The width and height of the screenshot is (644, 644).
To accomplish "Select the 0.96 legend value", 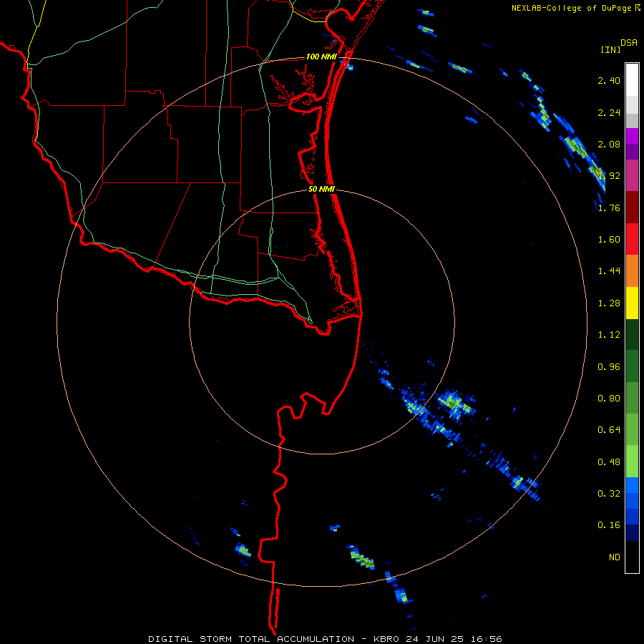I will pos(609,367).
